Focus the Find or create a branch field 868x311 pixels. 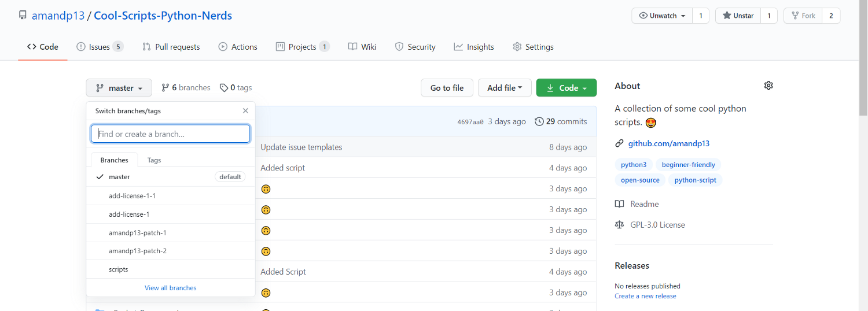[171, 134]
